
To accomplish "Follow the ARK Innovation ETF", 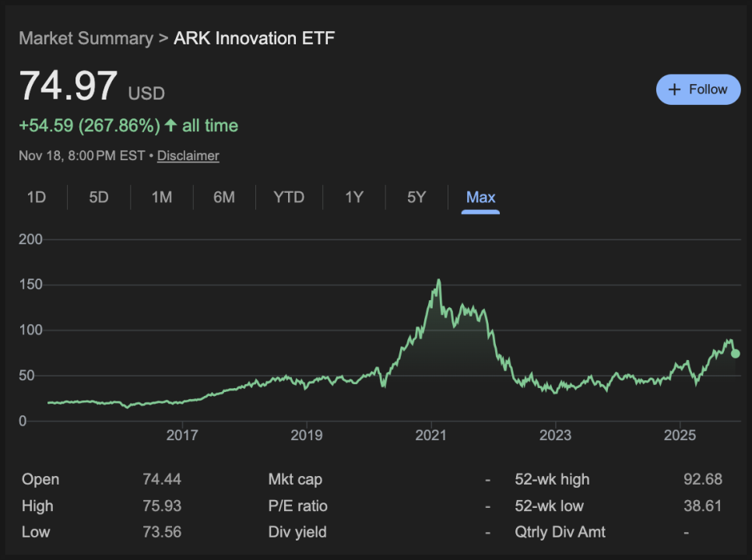I will pos(698,89).
